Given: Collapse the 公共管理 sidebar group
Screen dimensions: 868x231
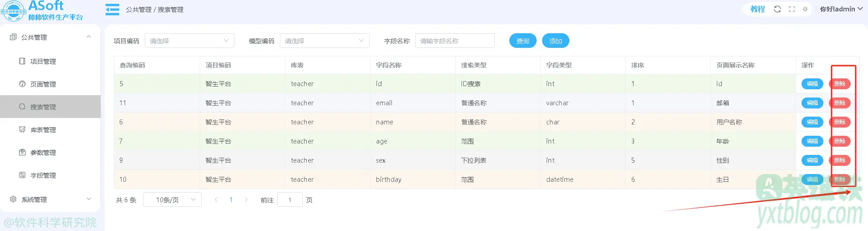Looking at the screenshot, I should click(50, 37).
